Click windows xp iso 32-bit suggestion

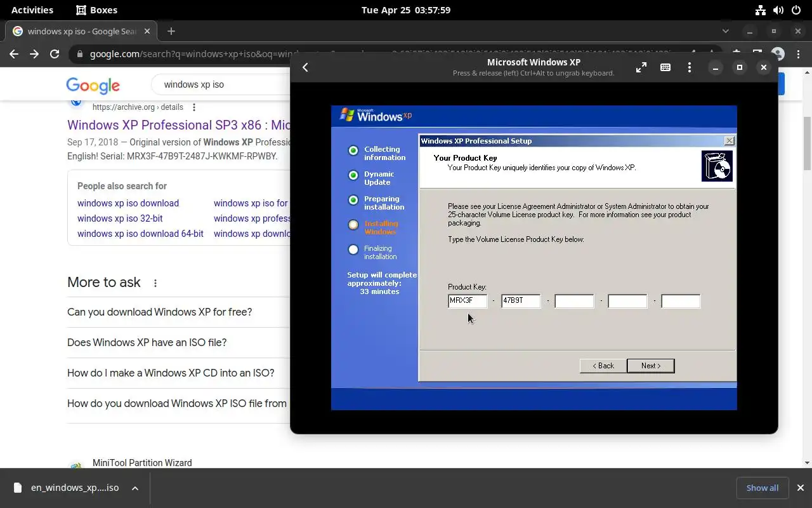120,218
